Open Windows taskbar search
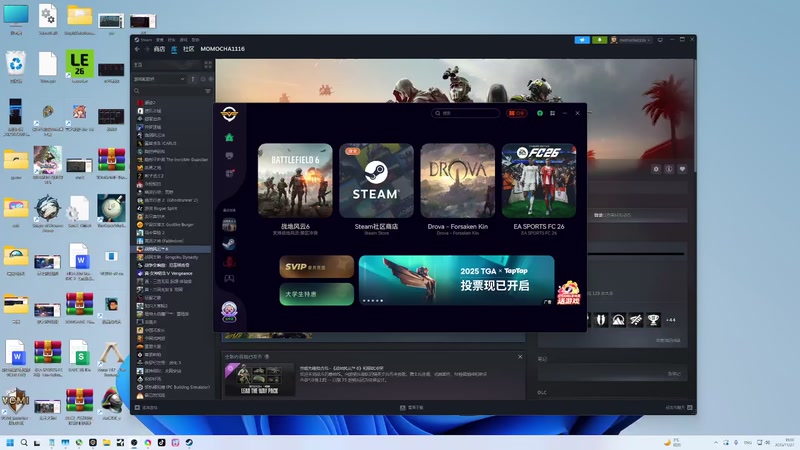 (x=23, y=442)
